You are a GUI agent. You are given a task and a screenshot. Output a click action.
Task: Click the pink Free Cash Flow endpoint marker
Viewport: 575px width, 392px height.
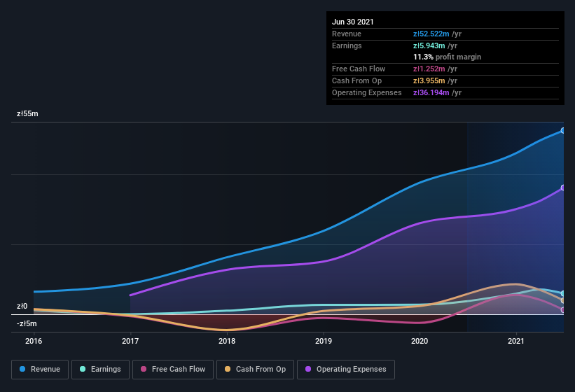[563, 310]
